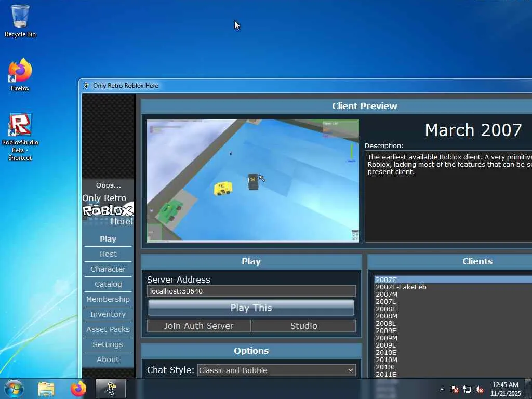The image size is (532, 399).
Task: Select the 2007L client
Action: click(453, 302)
